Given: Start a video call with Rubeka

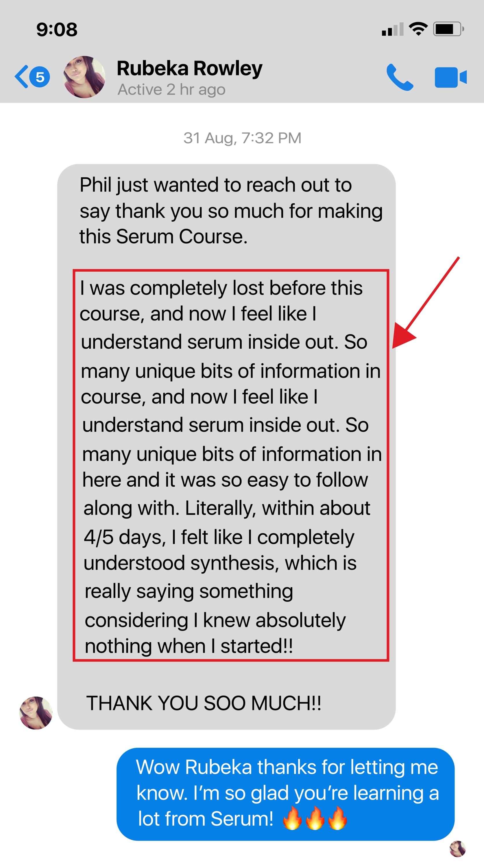Looking at the screenshot, I should click(x=450, y=77).
